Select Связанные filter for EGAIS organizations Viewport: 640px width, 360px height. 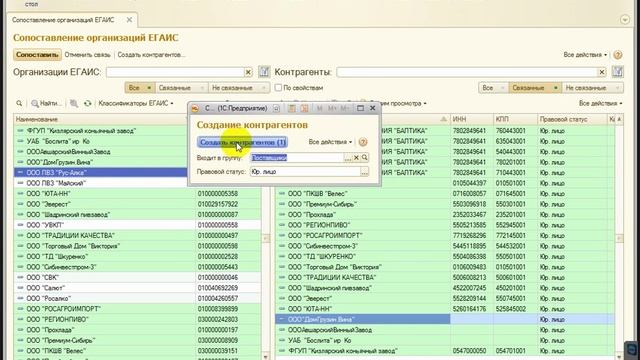[x=181, y=88]
